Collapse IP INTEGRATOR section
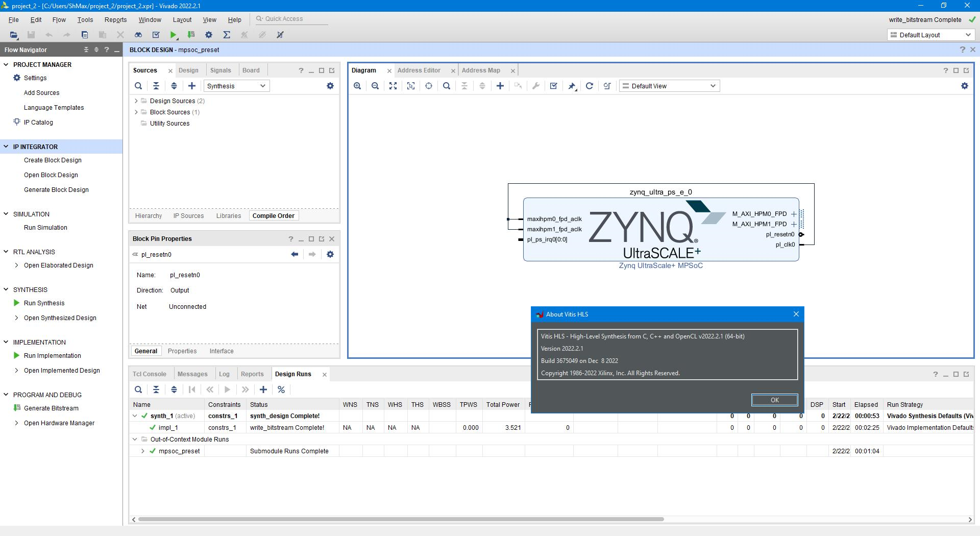 coord(6,147)
